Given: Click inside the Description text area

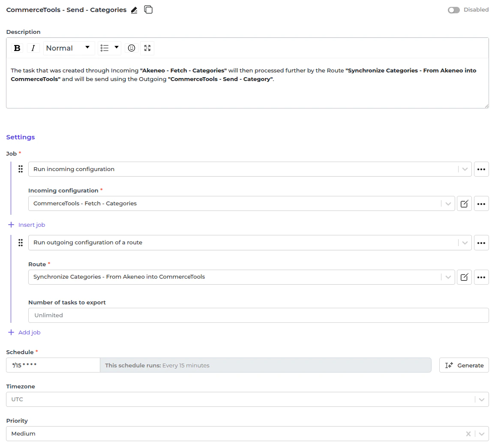Looking at the screenshot, I should (x=247, y=83).
